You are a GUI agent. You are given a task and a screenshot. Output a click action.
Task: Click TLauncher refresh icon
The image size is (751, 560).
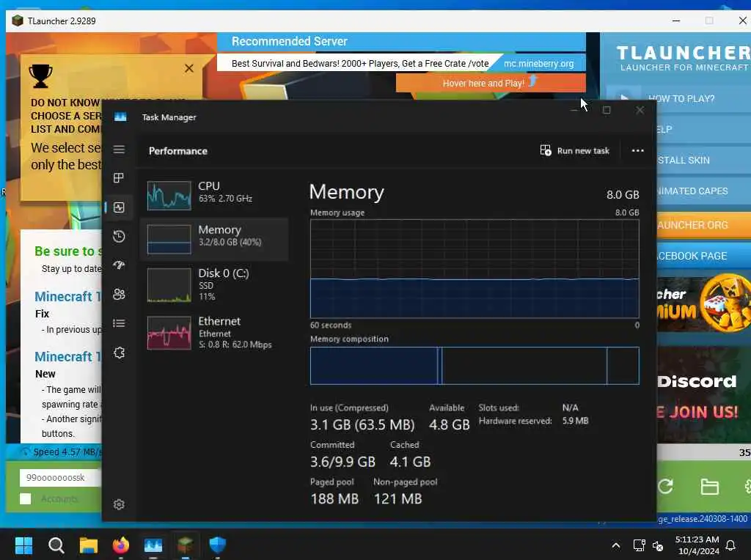(x=665, y=486)
